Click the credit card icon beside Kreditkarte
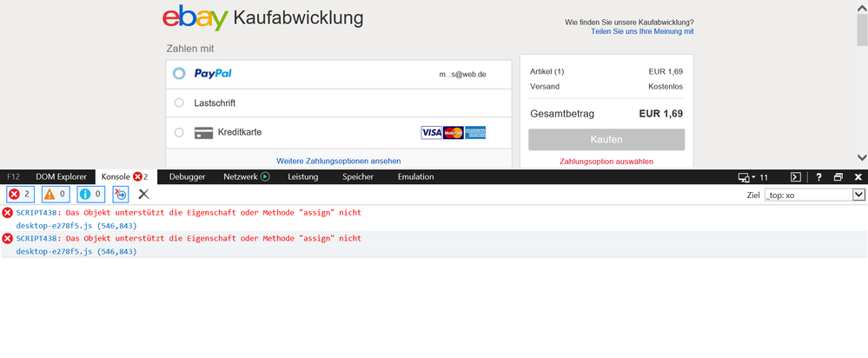This screenshot has width=868, height=358. [x=203, y=133]
